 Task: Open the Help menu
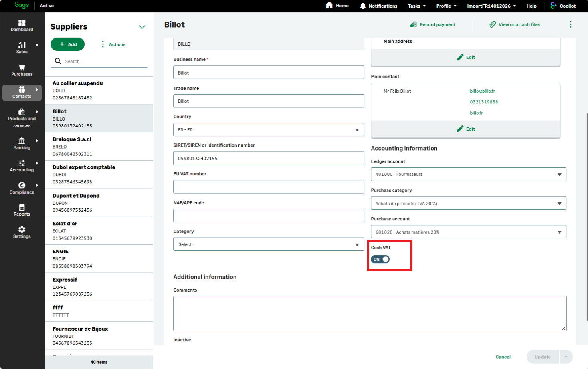click(x=531, y=6)
